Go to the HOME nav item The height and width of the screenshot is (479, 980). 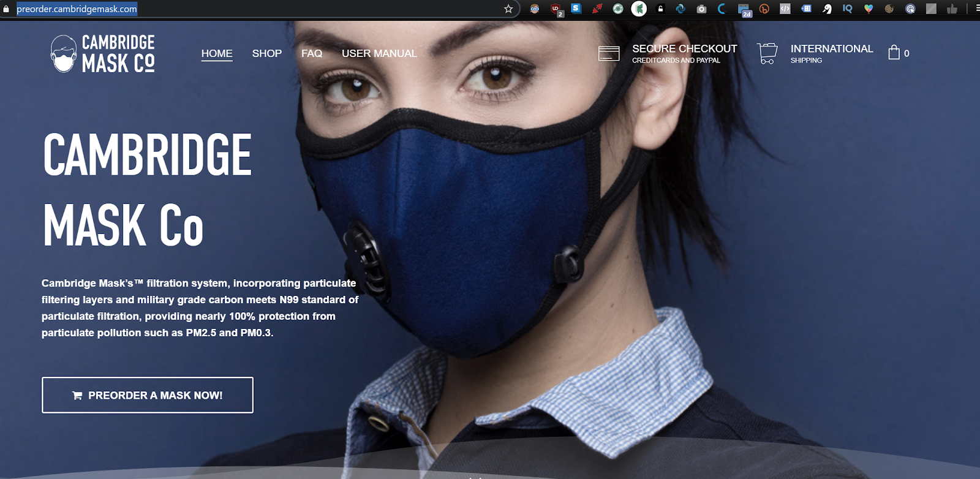tap(217, 53)
